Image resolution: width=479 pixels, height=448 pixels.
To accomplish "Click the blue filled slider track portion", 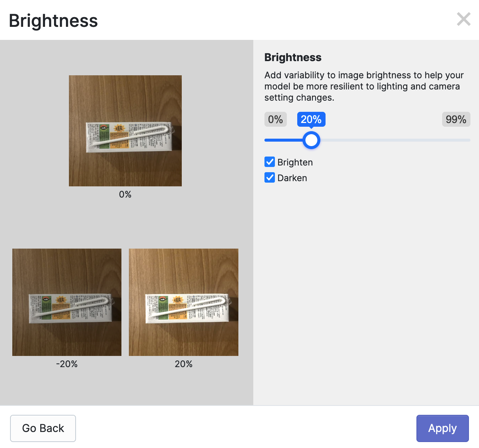I will click(283, 140).
